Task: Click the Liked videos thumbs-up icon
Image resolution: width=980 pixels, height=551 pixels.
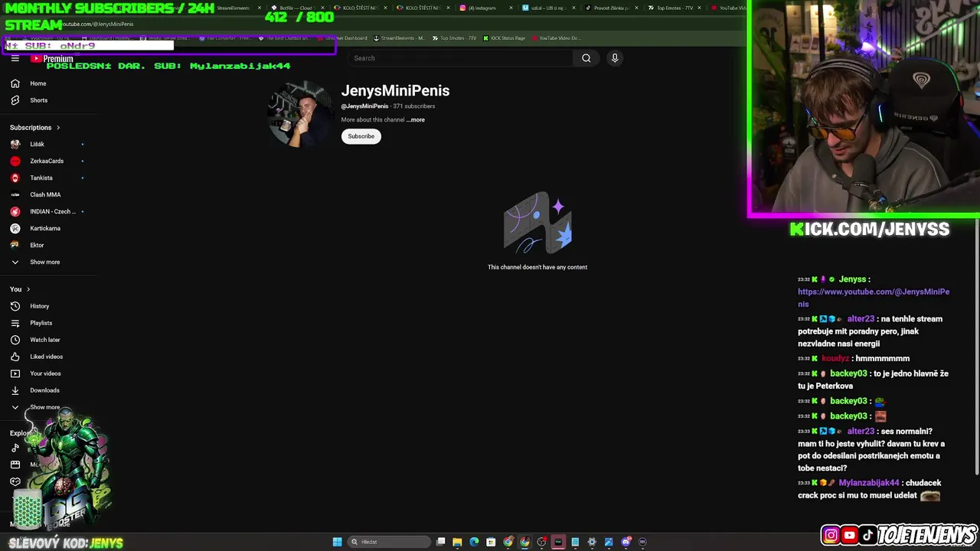Action: [x=15, y=357]
